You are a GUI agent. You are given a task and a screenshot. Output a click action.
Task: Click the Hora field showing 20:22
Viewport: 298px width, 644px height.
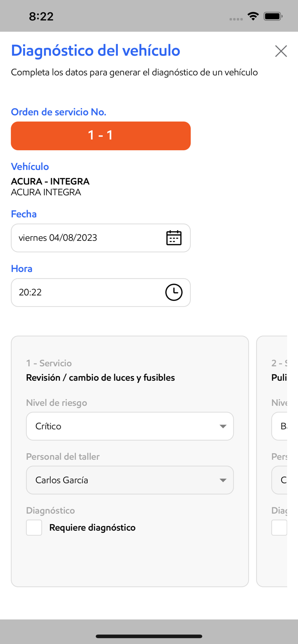(86, 292)
